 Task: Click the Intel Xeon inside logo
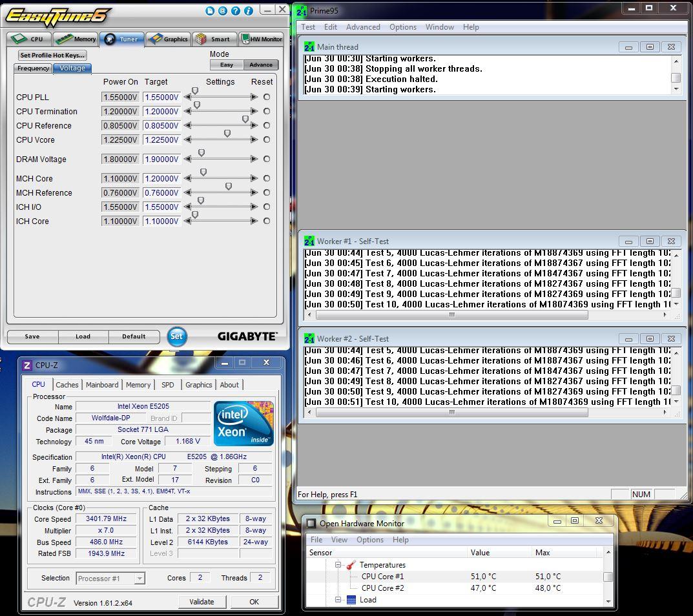pos(243,424)
